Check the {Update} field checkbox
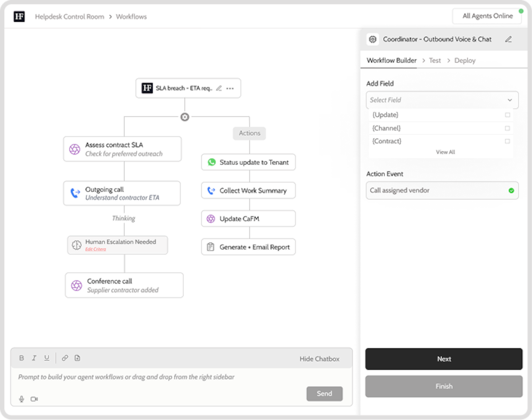The height and width of the screenshot is (420, 532). click(508, 115)
